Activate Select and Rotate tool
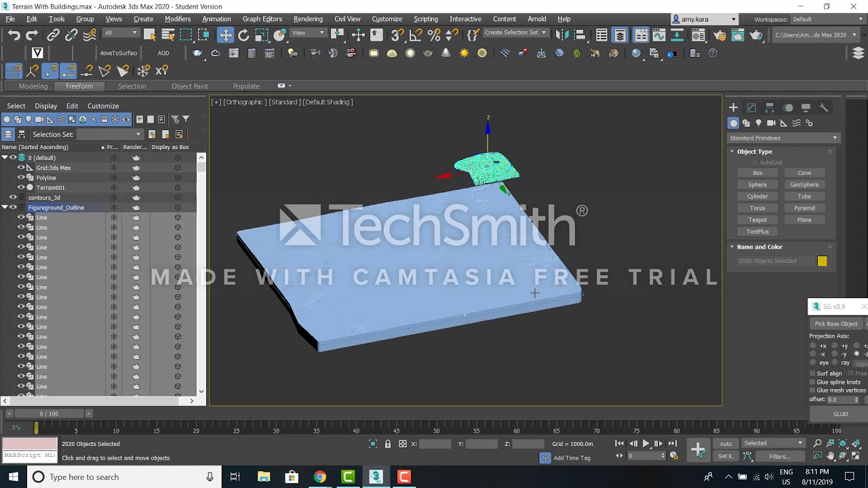Screen dimensions: 868x488 243,35
